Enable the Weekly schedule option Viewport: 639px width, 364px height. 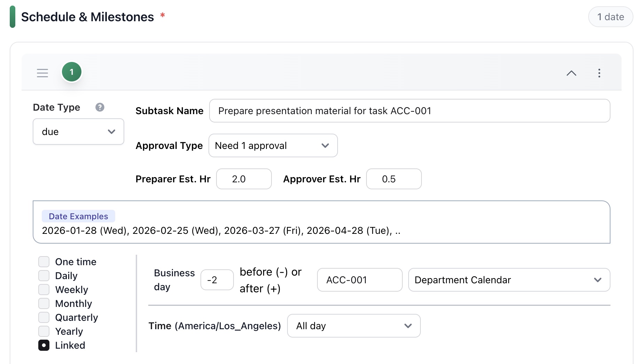click(x=44, y=289)
